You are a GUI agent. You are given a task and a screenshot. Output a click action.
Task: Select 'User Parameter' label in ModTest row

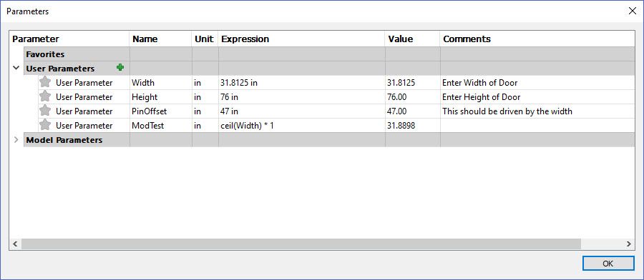[x=84, y=126]
